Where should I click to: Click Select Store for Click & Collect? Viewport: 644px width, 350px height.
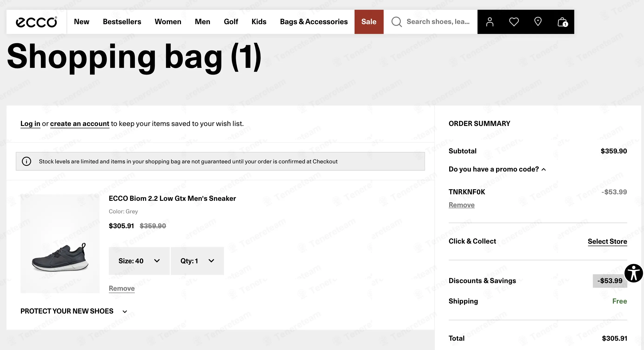[607, 241]
